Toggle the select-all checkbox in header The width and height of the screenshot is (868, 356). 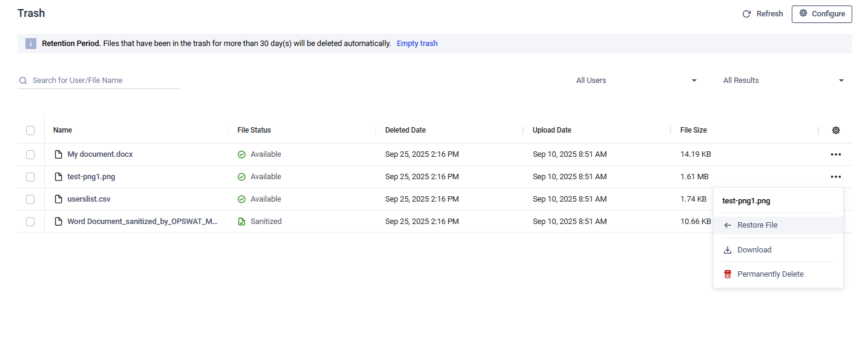tap(30, 130)
